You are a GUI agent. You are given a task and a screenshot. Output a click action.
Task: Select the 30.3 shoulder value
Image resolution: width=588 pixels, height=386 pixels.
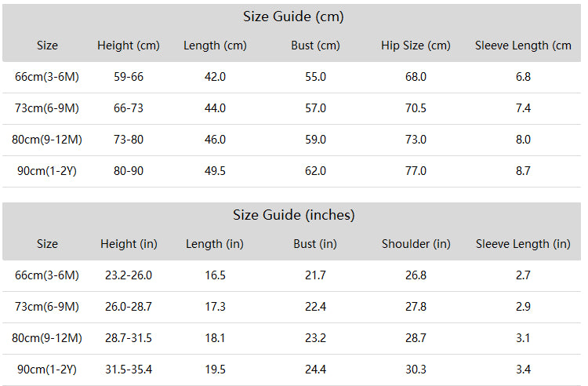pos(416,370)
